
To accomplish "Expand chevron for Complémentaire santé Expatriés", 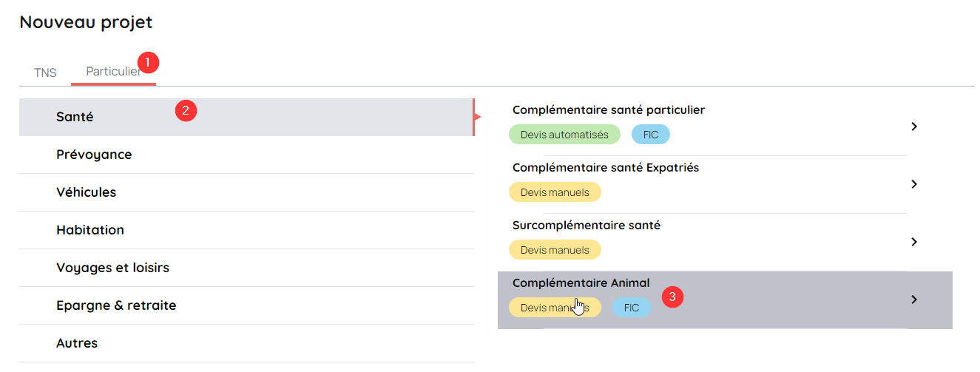I will (x=914, y=184).
